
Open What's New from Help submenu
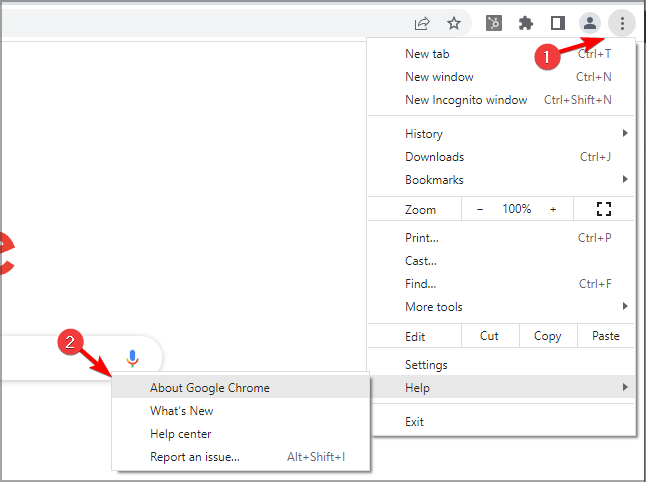(x=241, y=411)
